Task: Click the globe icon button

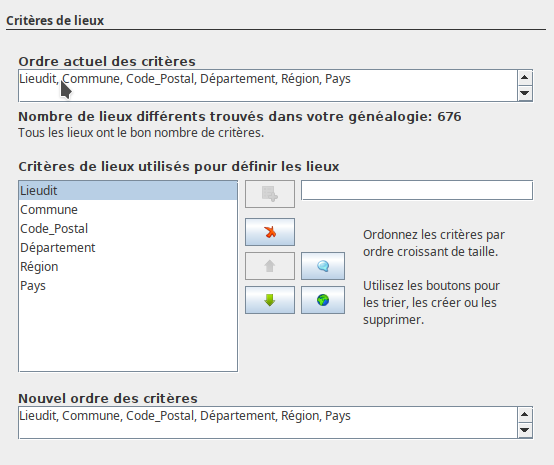Action: (323, 300)
